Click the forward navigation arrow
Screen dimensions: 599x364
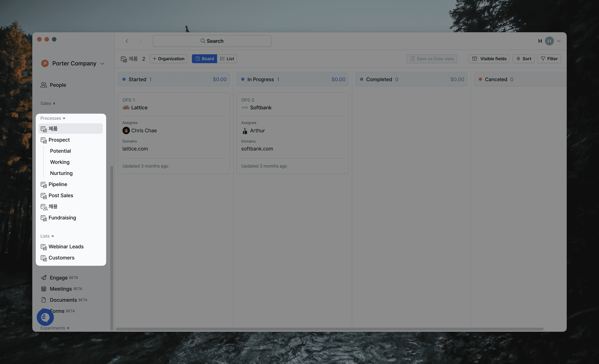[x=140, y=41]
